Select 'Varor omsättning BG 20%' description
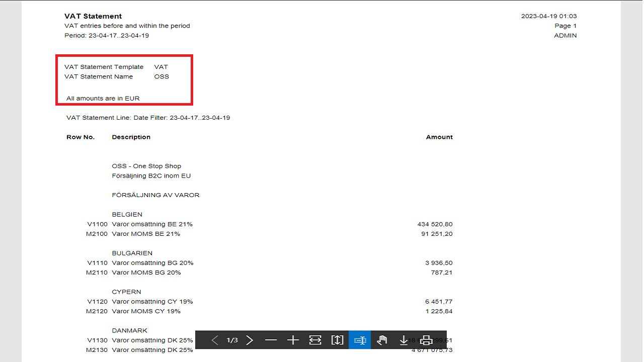Image resolution: width=644 pixels, height=362 pixels. point(153,263)
